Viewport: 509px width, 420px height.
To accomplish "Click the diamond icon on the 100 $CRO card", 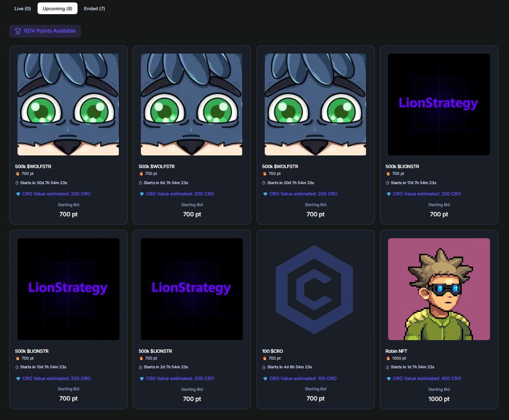I will point(265,378).
